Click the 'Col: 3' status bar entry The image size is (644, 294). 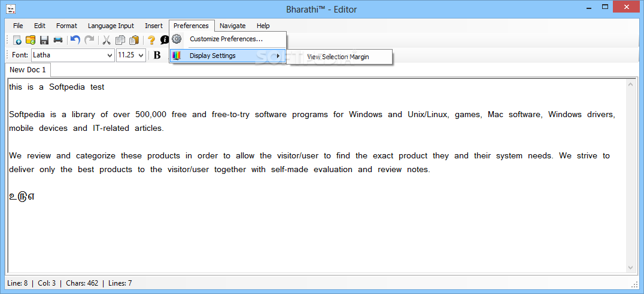pos(47,283)
